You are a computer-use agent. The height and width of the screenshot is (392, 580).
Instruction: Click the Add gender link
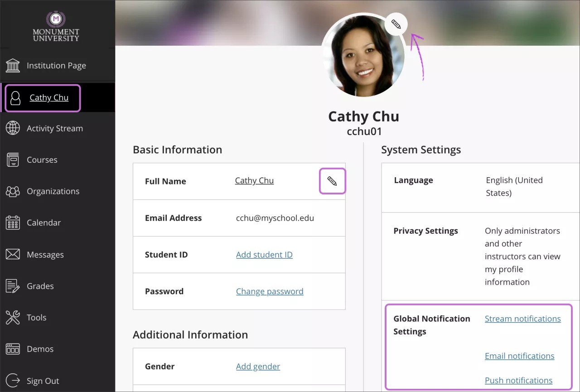pos(258,366)
